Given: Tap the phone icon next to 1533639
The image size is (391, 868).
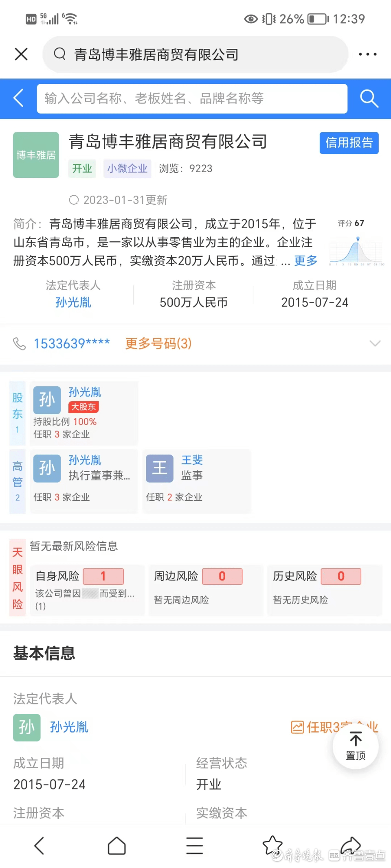Looking at the screenshot, I should 19,343.
